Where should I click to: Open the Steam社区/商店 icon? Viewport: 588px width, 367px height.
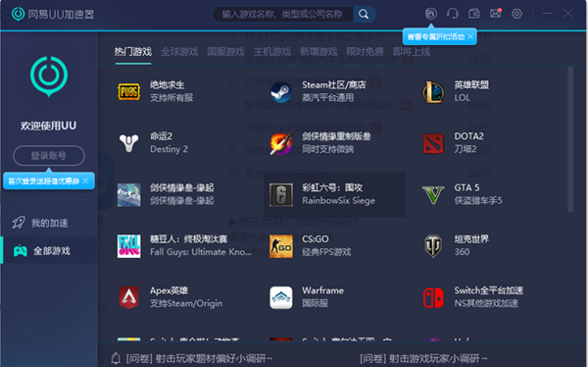click(281, 91)
